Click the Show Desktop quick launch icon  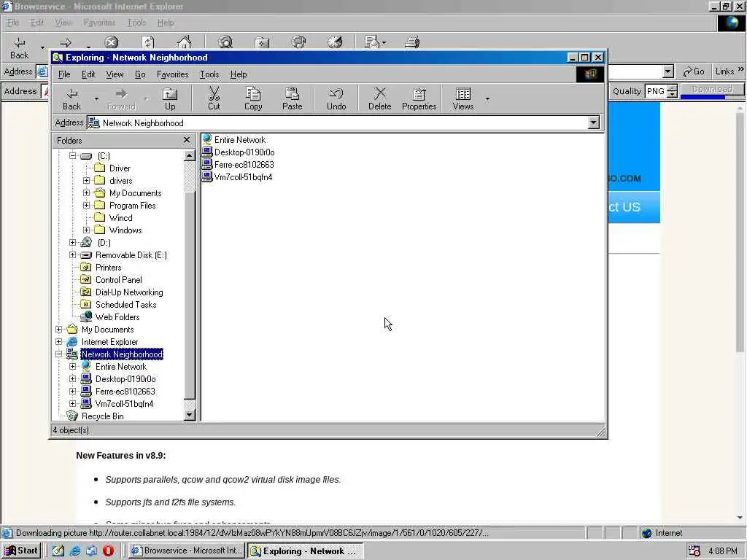point(58,551)
